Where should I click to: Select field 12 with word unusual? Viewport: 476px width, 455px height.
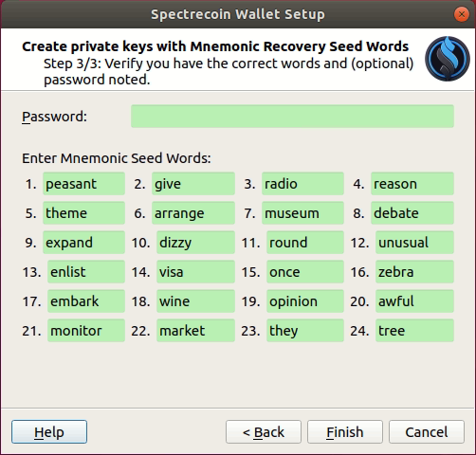[x=414, y=243]
